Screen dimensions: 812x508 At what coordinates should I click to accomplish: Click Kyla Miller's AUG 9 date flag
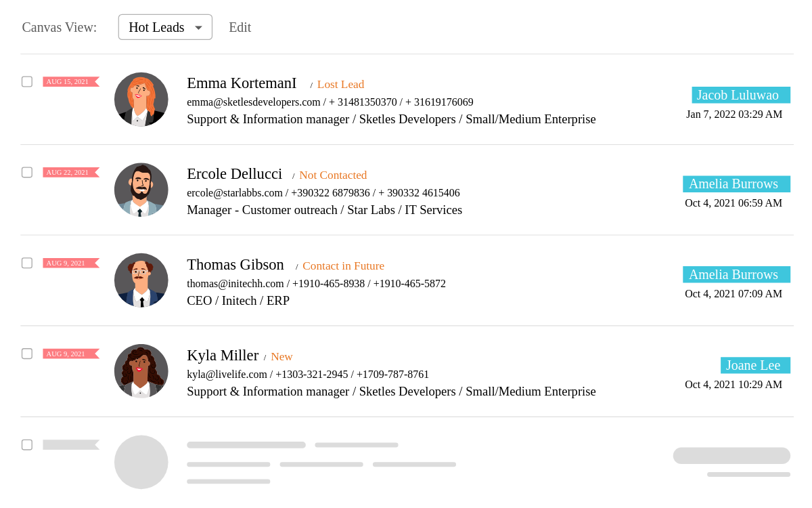click(x=70, y=354)
